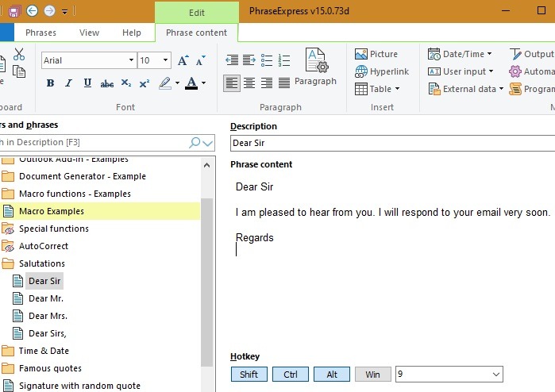Select the Salutations folder
The image size is (555, 392).
pyautogui.click(x=42, y=263)
